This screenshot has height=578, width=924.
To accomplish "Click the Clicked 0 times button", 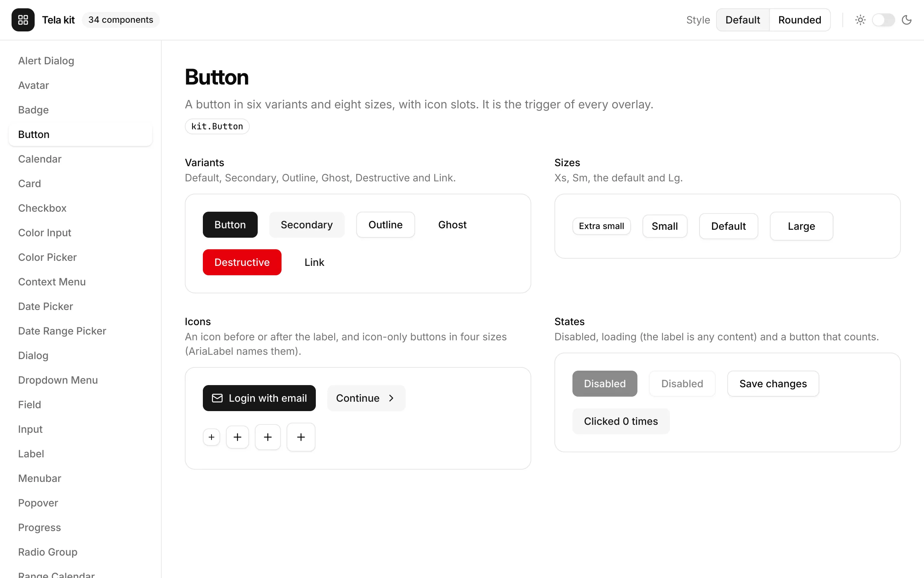I will point(621,421).
